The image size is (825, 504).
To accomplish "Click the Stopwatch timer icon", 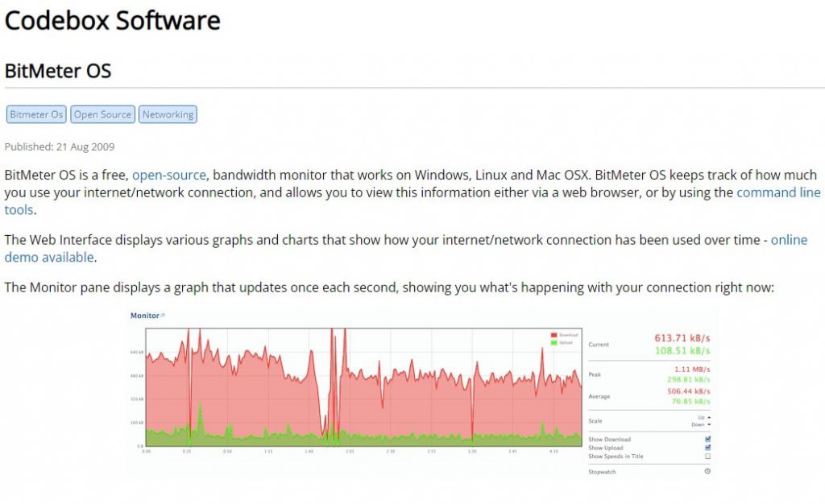I will [708, 469].
